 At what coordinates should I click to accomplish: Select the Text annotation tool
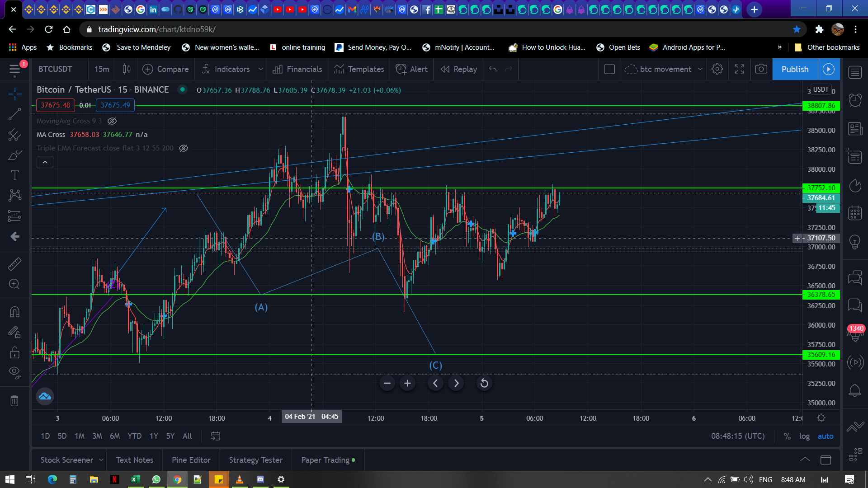(14, 175)
